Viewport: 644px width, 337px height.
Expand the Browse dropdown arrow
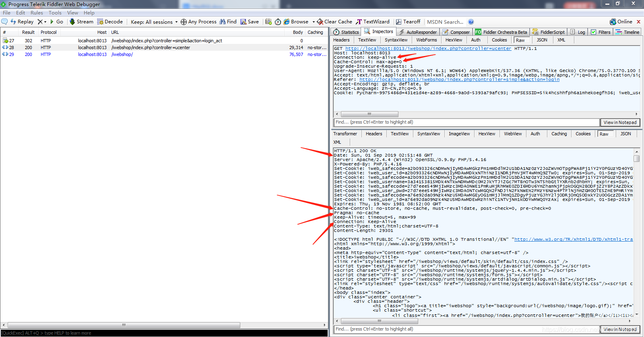click(314, 22)
